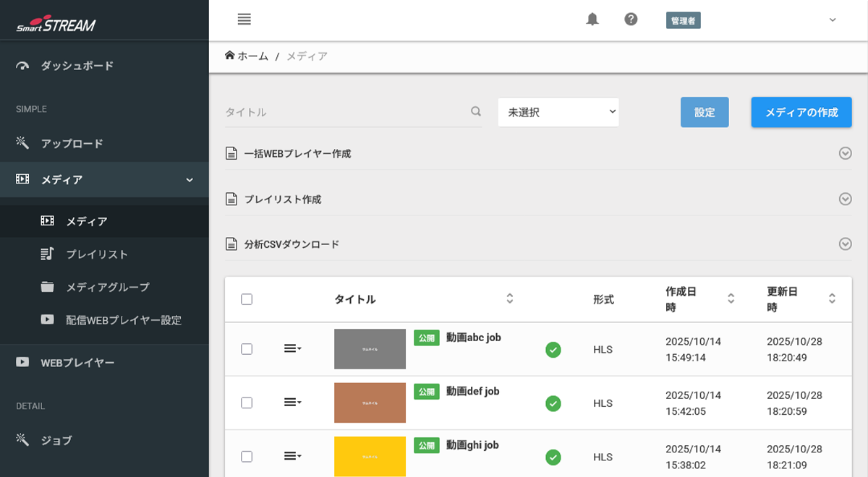Click the ジョブ sidebar icon

point(22,439)
